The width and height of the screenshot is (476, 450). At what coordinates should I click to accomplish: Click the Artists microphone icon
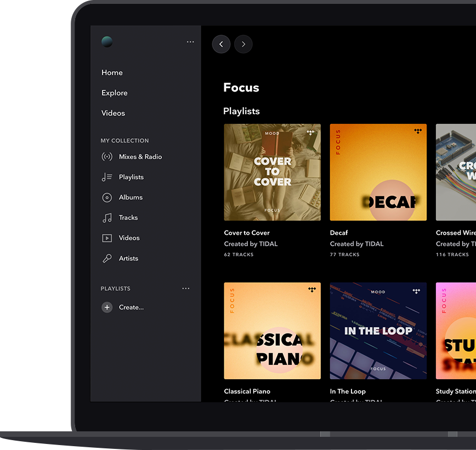coord(107,258)
